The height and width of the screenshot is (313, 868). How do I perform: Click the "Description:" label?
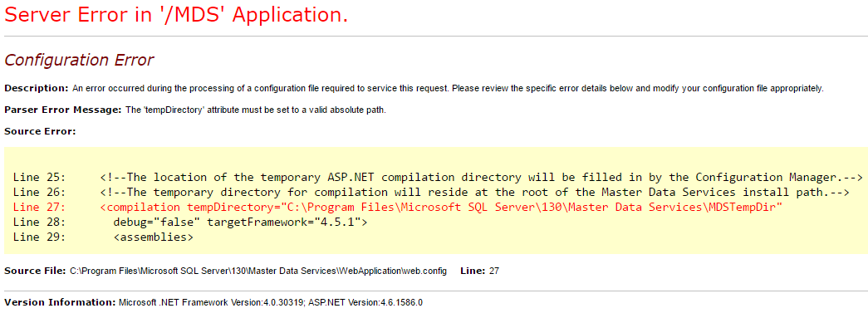pyautogui.click(x=37, y=88)
